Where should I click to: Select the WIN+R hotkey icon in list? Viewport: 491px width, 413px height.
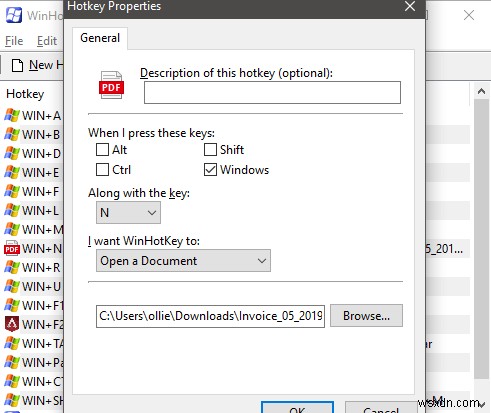click(x=12, y=267)
